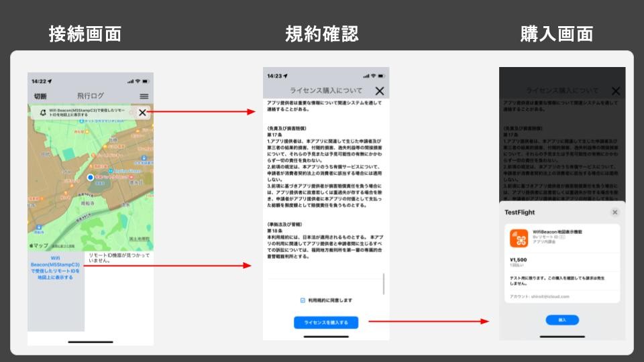
Task: Click the blue current location dot on map
Action: click(x=91, y=178)
